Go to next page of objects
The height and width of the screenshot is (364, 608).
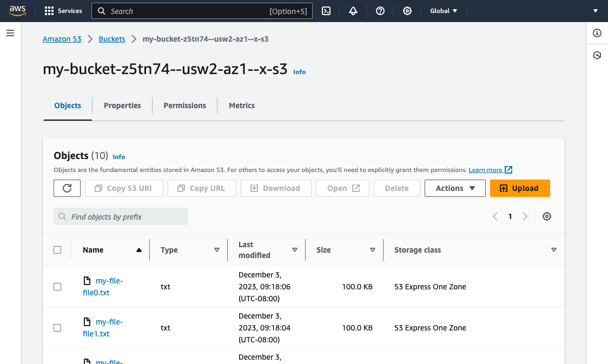pyautogui.click(x=525, y=216)
